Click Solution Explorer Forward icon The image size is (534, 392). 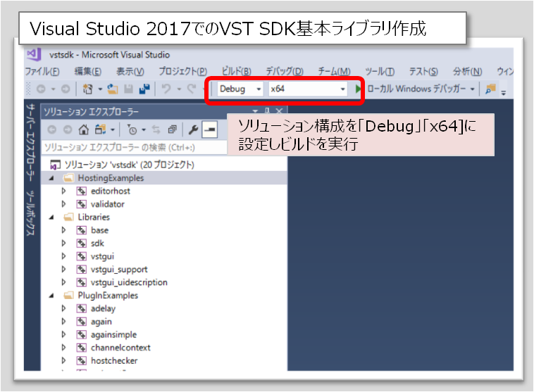point(68,129)
